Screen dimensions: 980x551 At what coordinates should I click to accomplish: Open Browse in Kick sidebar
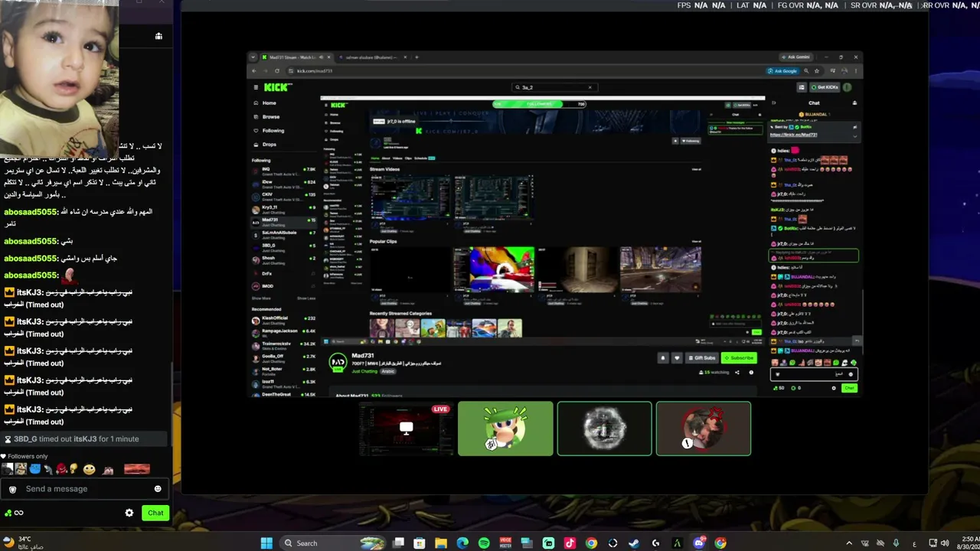(271, 117)
